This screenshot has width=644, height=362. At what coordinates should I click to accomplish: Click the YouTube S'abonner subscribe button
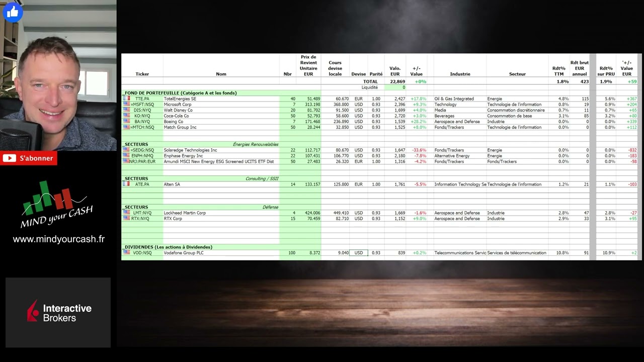point(29,158)
